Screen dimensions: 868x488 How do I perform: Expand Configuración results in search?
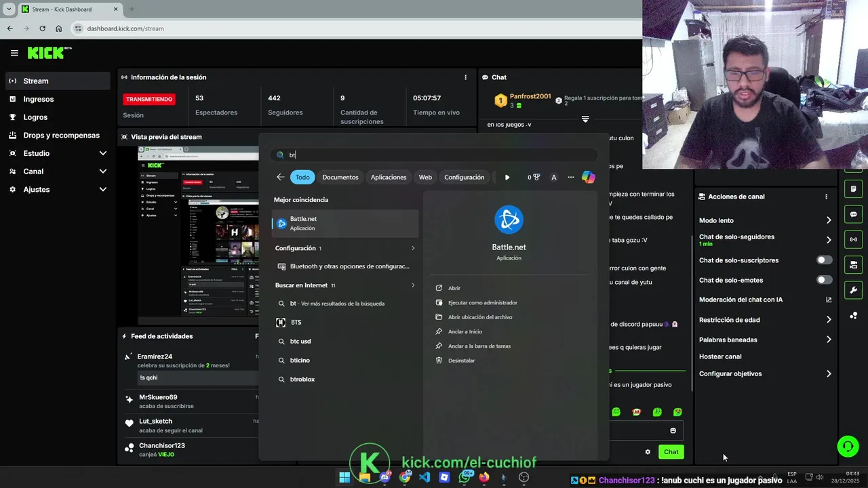pos(412,248)
